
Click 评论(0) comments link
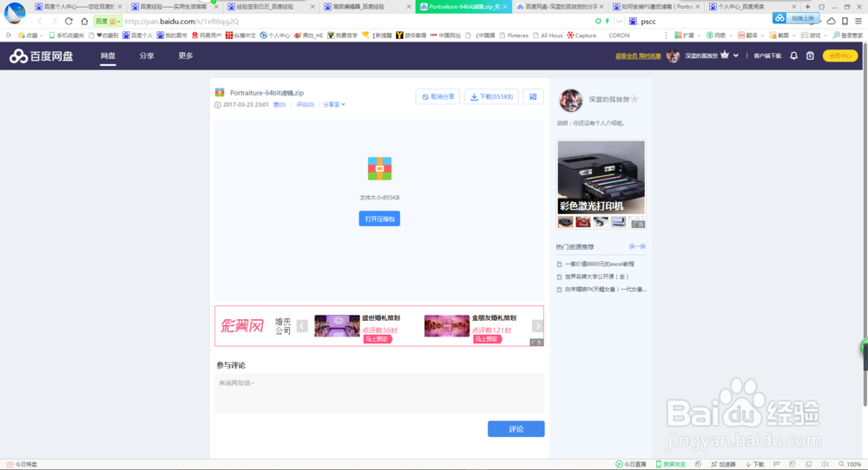[305, 105]
